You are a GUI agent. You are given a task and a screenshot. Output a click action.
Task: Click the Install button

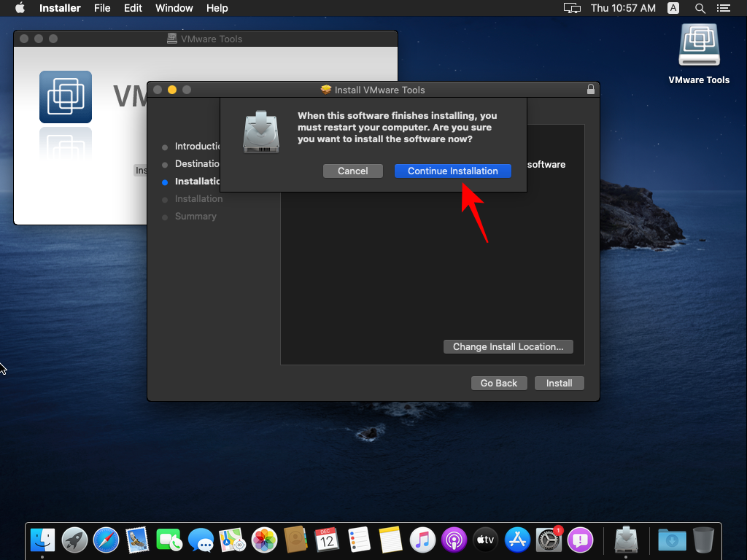[x=559, y=383]
